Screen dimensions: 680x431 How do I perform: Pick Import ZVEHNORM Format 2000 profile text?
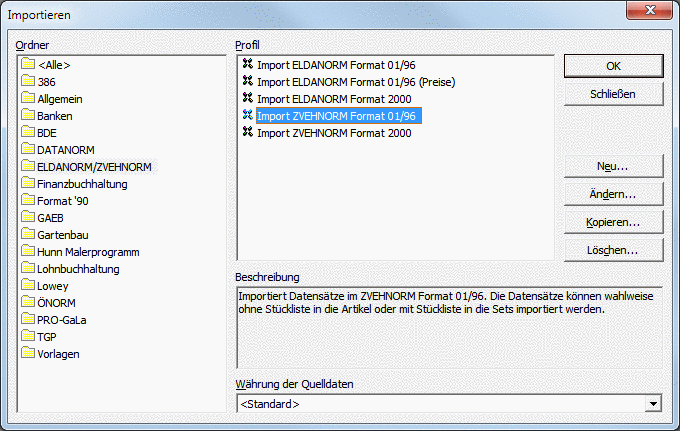334,133
